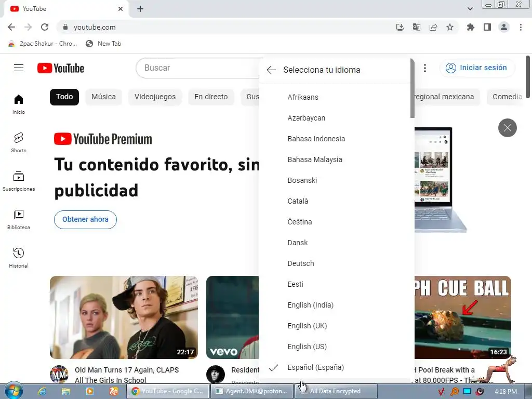Choose Català language

point(335,201)
